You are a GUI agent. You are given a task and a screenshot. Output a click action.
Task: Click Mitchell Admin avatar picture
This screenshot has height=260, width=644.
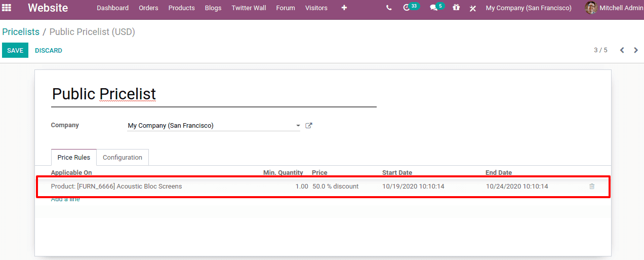point(591,8)
